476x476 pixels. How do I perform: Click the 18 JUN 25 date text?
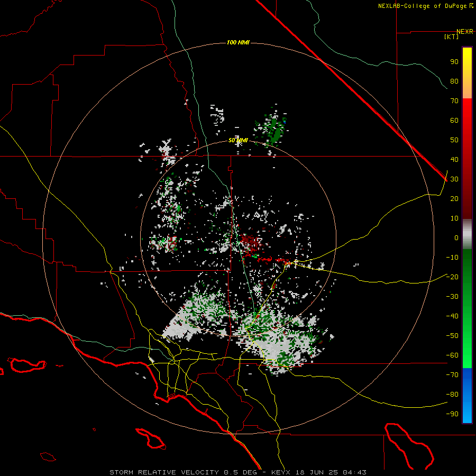pos(317,472)
